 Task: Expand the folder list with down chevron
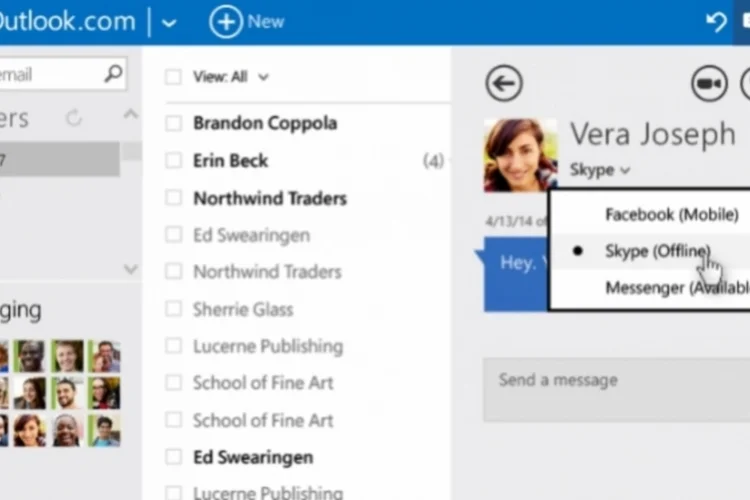(131, 269)
